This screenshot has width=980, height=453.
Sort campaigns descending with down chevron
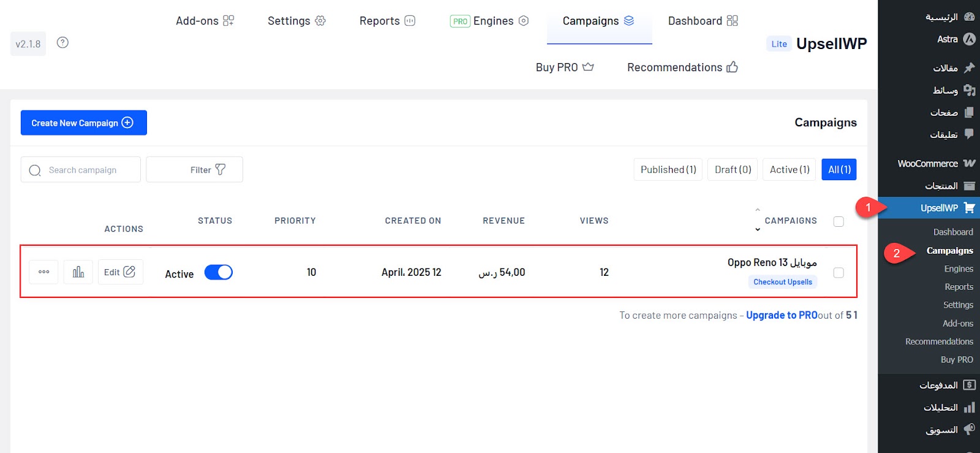758,230
